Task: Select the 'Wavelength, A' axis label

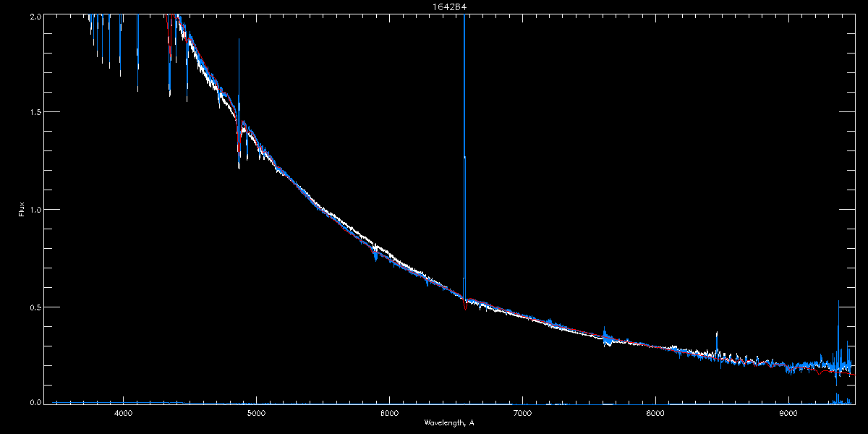Action: 449,422
